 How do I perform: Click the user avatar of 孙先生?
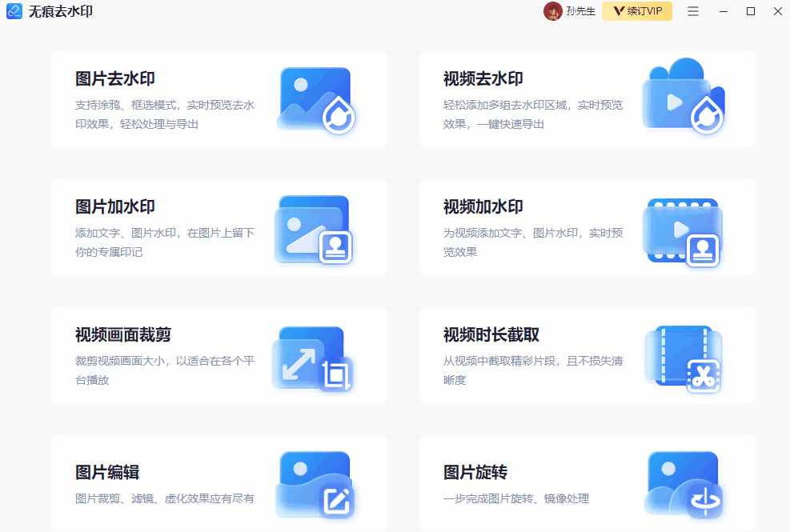553,11
